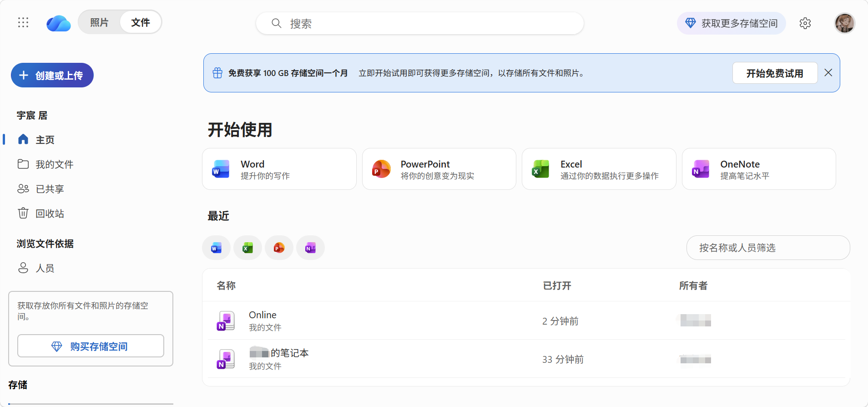Click 我的文件 location under Online
This screenshot has height=407, width=868.
pyautogui.click(x=265, y=327)
